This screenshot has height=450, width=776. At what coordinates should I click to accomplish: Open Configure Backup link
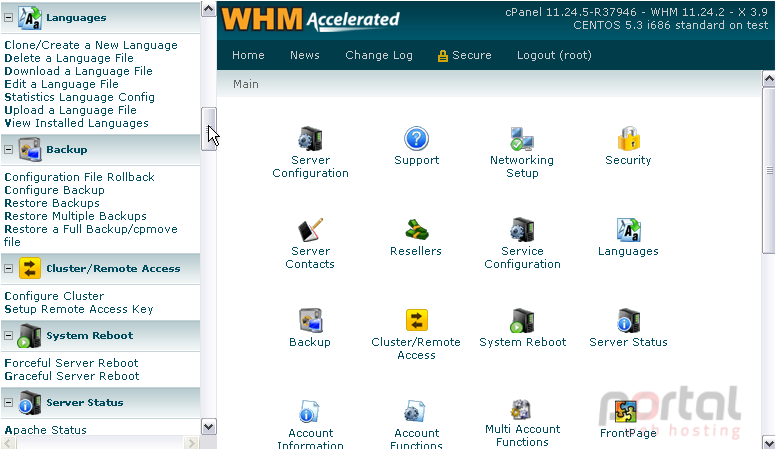pyautogui.click(x=55, y=190)
